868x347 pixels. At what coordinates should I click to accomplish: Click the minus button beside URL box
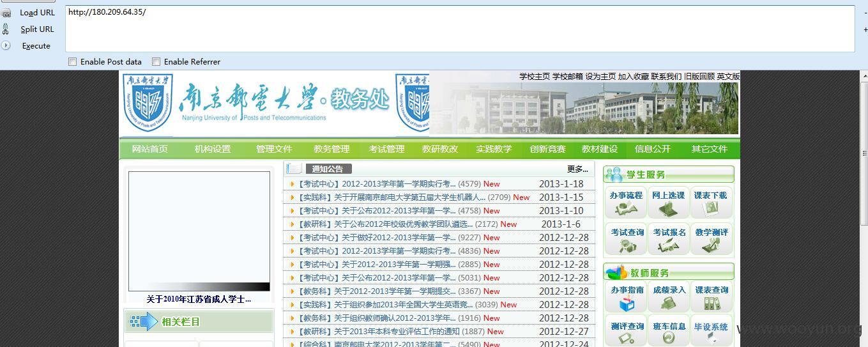865,13
